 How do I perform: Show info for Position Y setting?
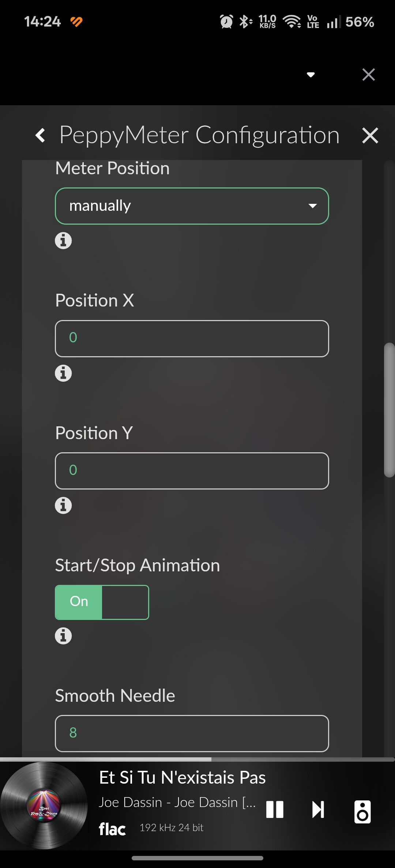(63, 506)
